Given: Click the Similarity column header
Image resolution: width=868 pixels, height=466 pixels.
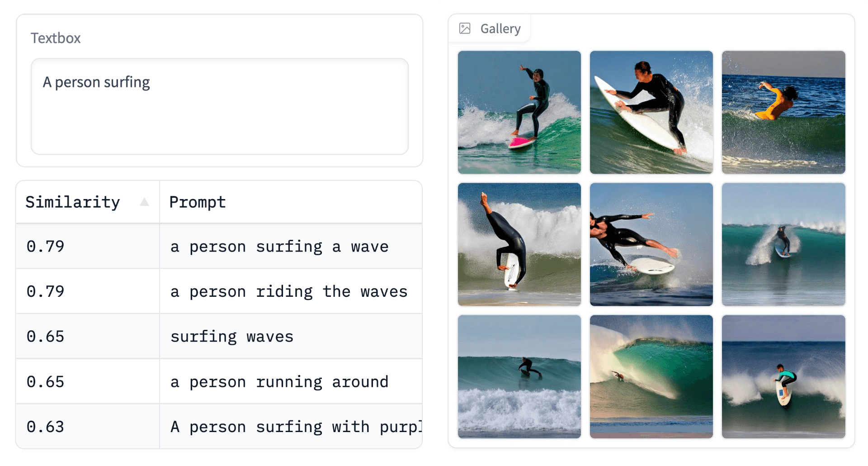Looking at the screenshot, I should tap(73, 202).
